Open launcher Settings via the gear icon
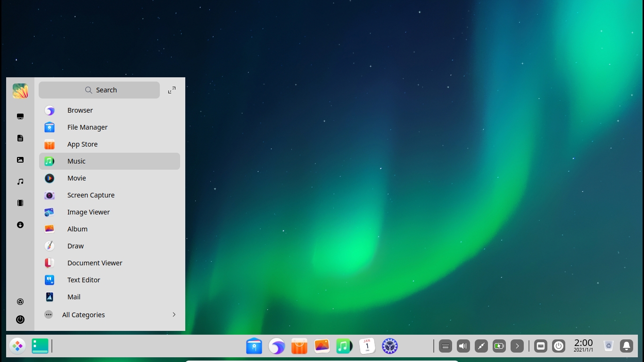This screenshot has width=644, height=362. [20, 301]
